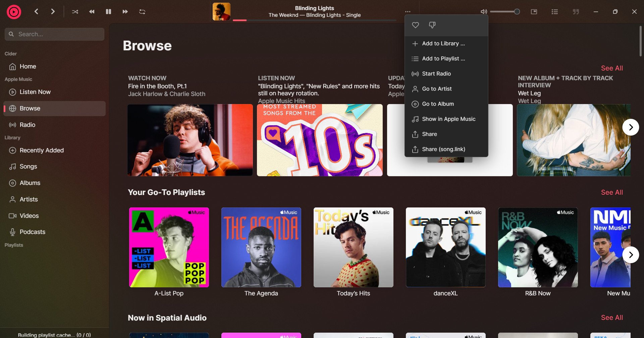The height and width of the screenshot is (338, 644).
Task: Open Recently Added library section
Action: (x=54, y=150)
